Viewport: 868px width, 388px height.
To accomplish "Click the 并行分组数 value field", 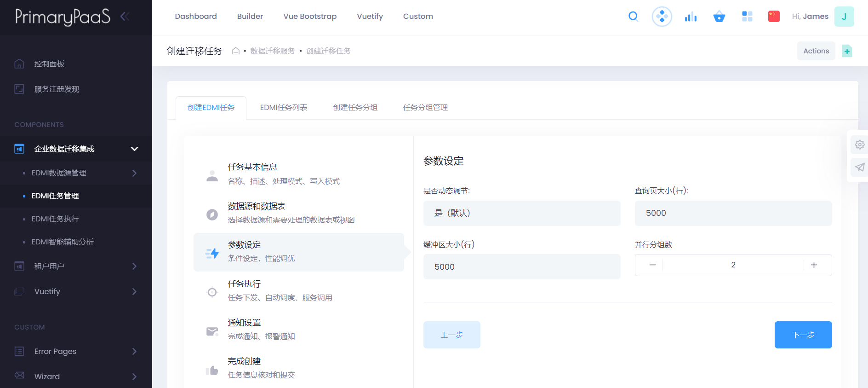I will (x=733, y=265).
